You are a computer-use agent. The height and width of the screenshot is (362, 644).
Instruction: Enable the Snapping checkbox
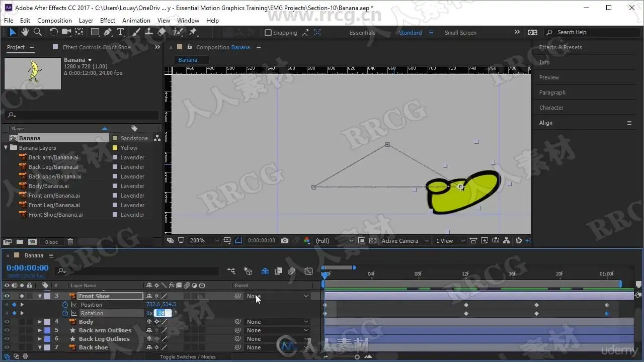coord(268,33)
